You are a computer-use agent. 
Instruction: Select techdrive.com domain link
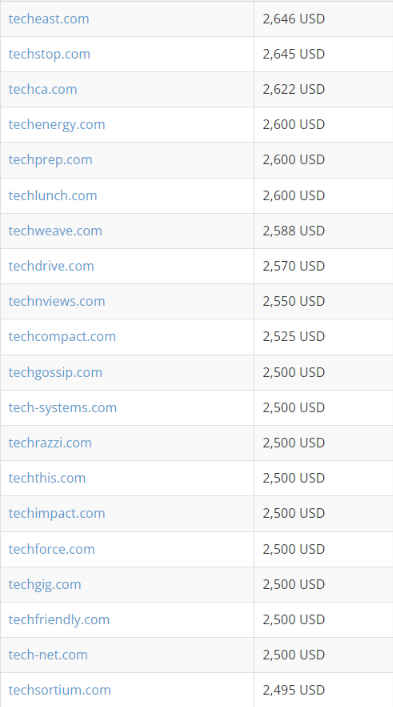pyautogui.click(x=51, y=266)
